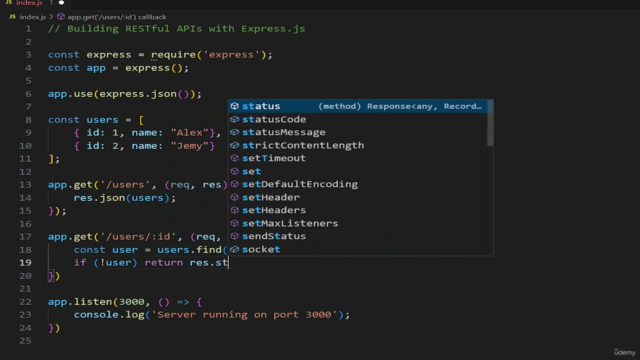
Task: Click the method icon beside 'setDefaultEncoding'
Action: click(234, 184)
